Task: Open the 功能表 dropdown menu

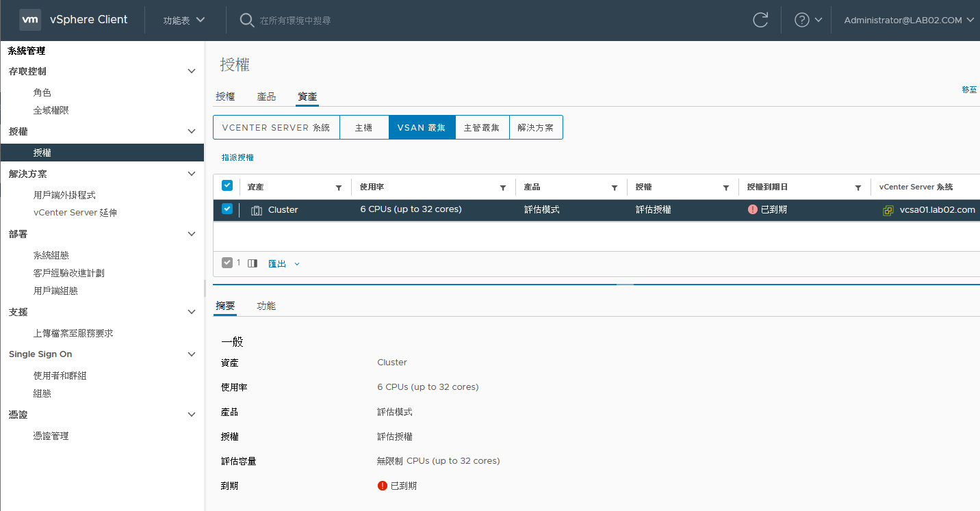Action: coord(184,20)
